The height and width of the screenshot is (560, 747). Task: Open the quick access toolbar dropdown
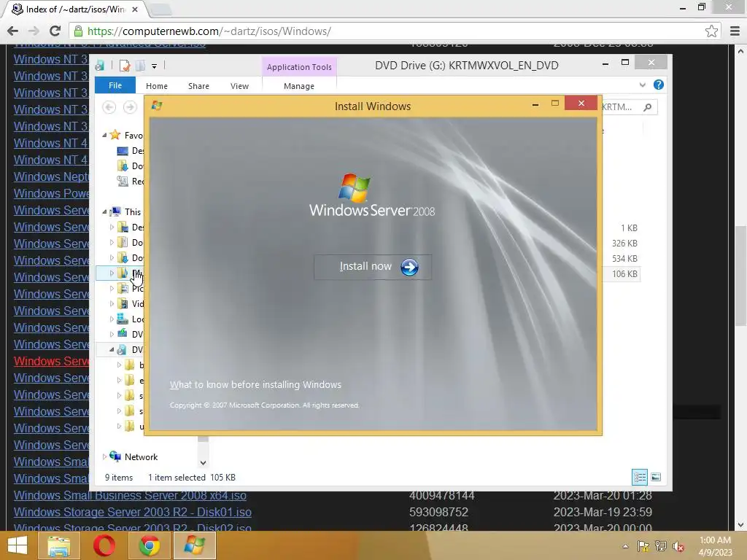coord(155,66)
